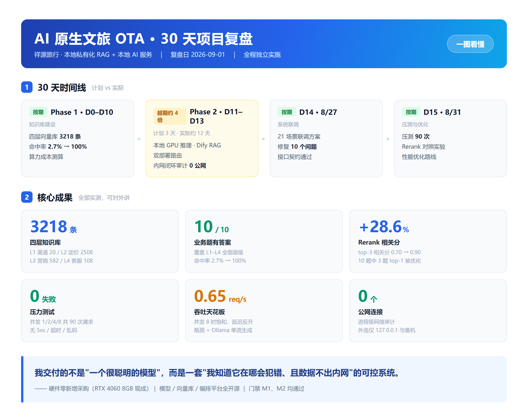528x420 pixels.
Task: Click the 30 天时间线 section heading
Action: click(62, 87)
